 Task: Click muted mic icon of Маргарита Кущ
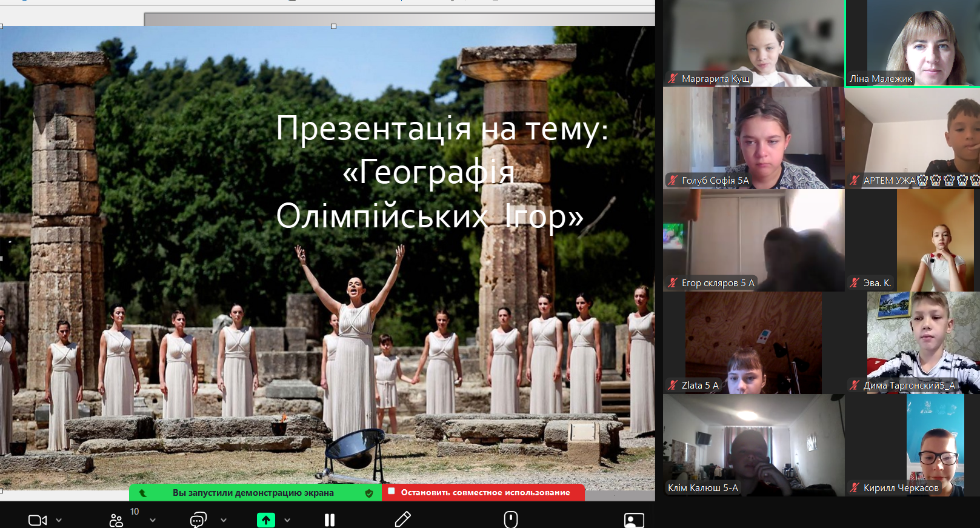tap(673, 78)
